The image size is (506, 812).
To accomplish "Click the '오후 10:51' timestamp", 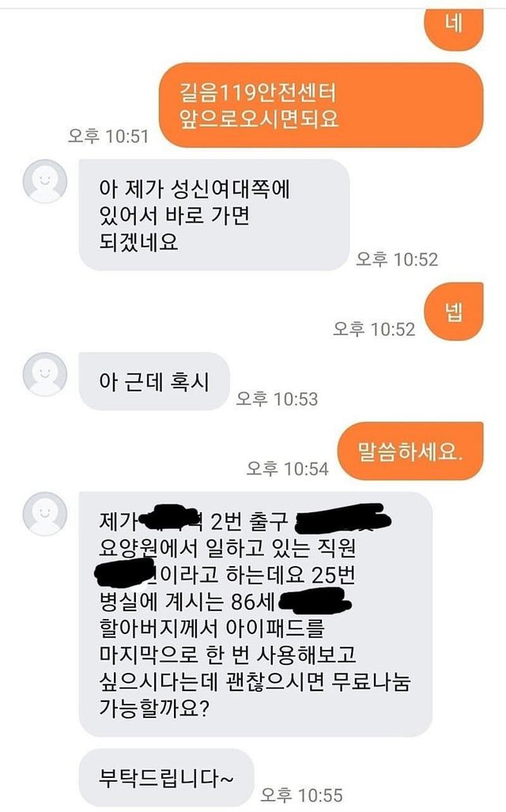I will [x=108, y=136].
